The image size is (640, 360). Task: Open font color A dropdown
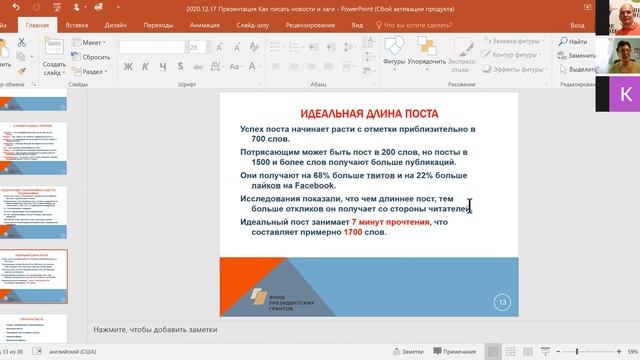pyautogui.click(x=255, y=66)
